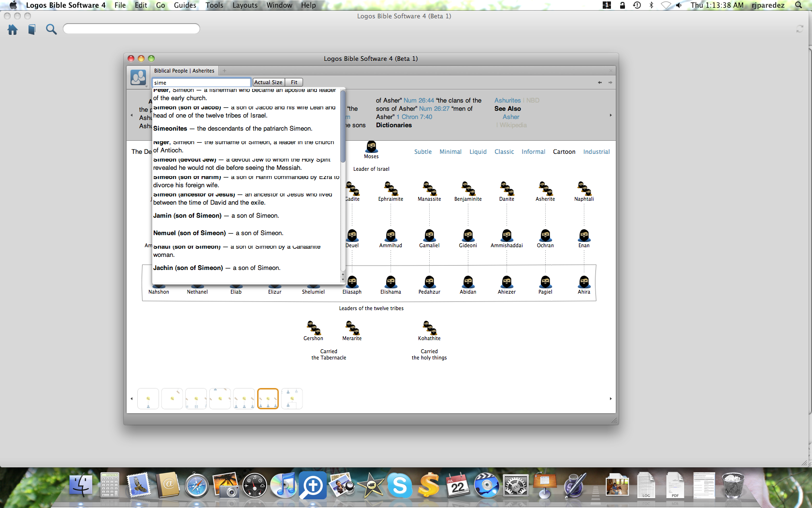The height and width of the screenshot is (508, 812).
Task: Select the orange-highlighted diagram thumbnail
Action: point(268,399)
